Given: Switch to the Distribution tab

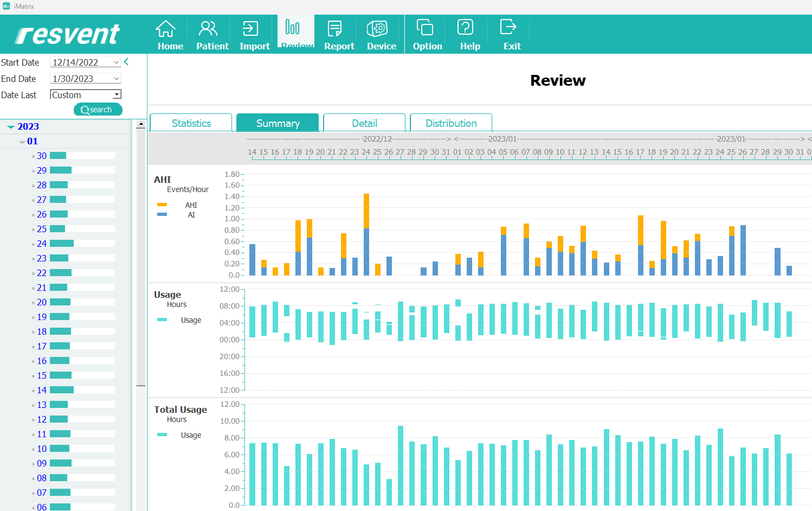Looking at the screenshot, I should (x=451, y=123).
